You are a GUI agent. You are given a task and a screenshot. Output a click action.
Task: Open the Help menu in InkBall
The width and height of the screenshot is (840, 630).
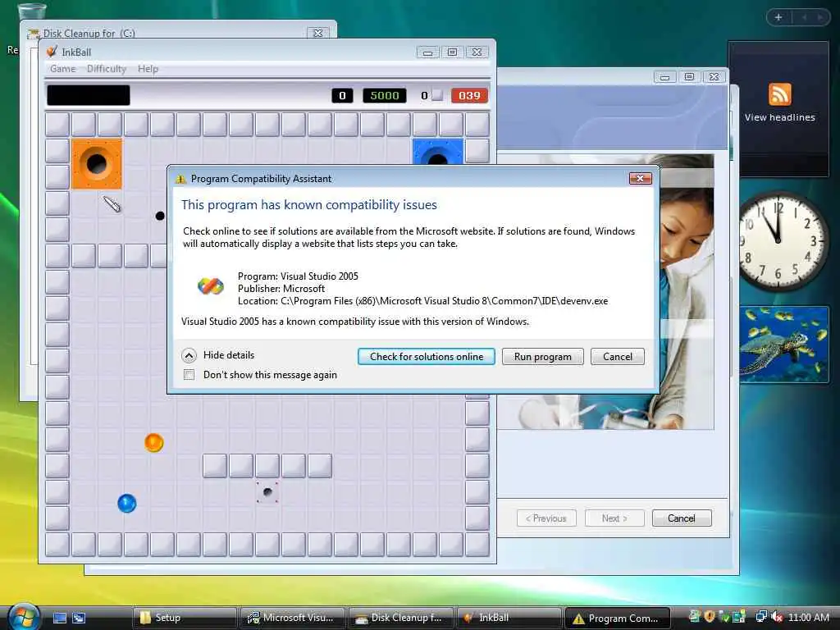click(x=148, y=69)
